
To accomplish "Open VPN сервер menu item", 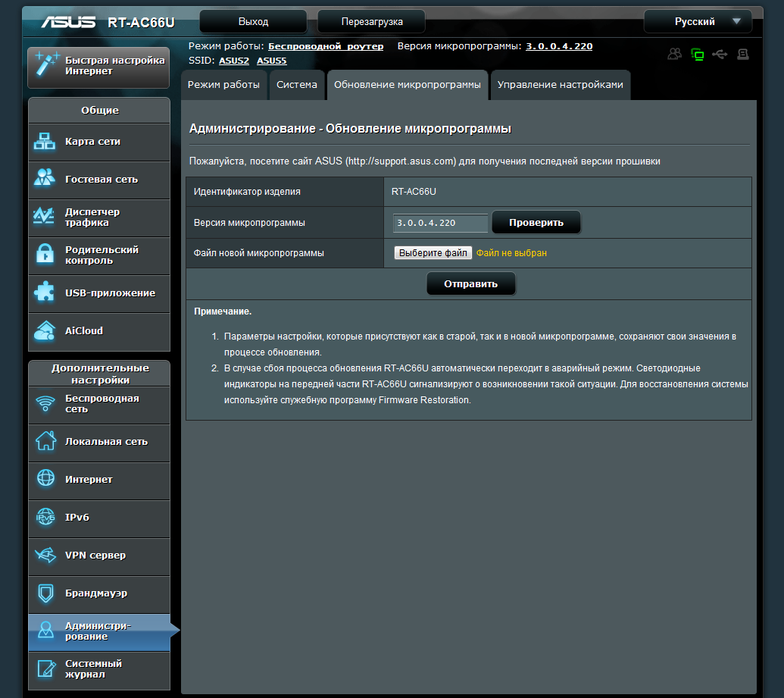I will coord(99,556).
